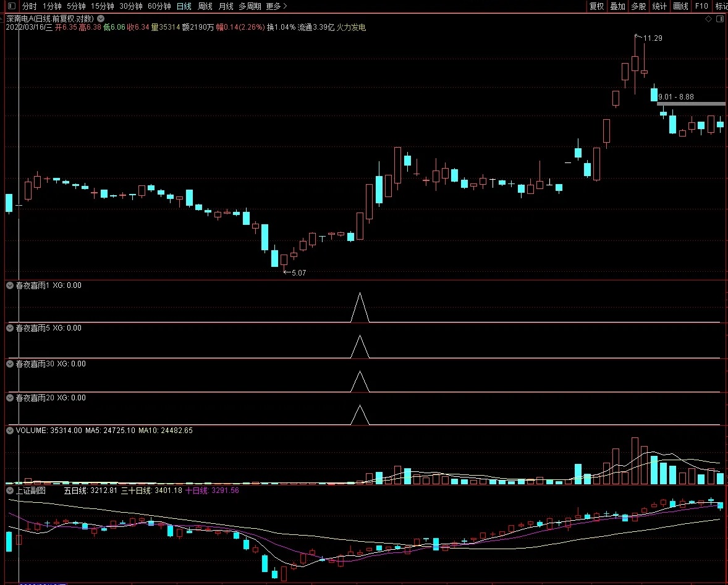Click the 春夜喜雨1 signal spike

(360, 307)
